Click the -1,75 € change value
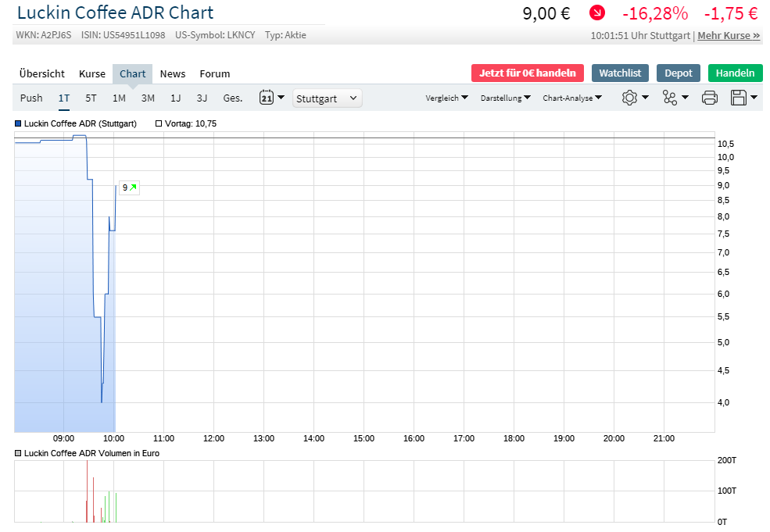 731,13
